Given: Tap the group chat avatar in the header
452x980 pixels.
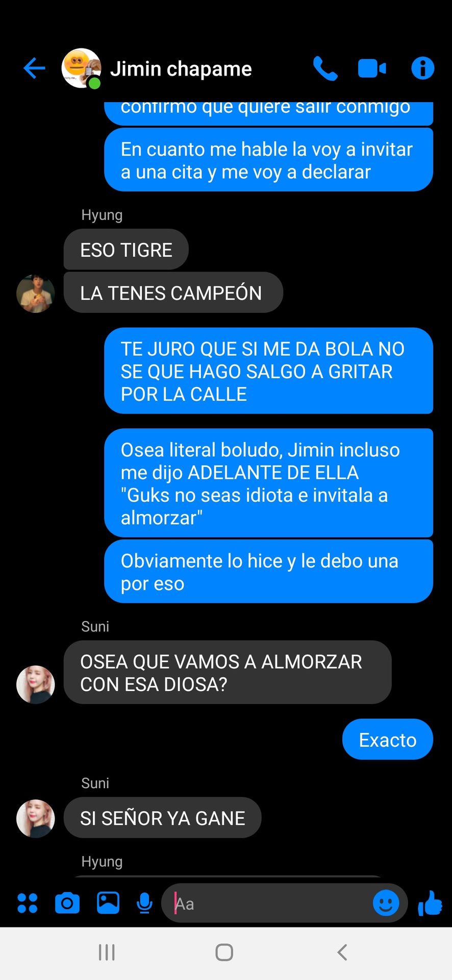Looking at the screenshot, I should point(81,68).
